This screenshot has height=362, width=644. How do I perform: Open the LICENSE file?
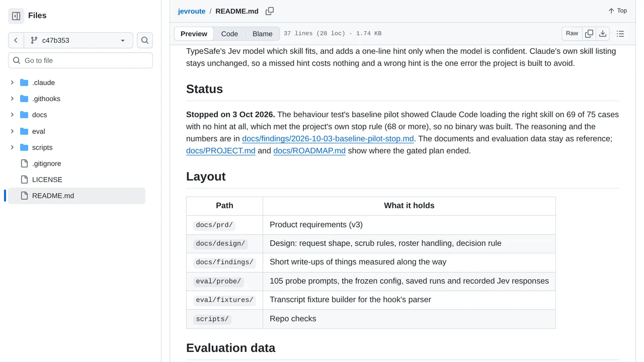[47, 179]
